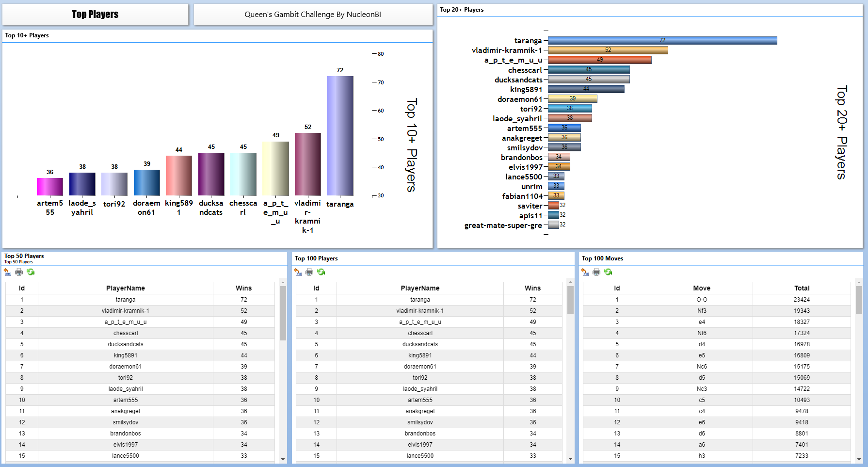Sort Top 100 Players by PlayerName column
Viewport: 868px width, 467px height.
coord(420,288)
